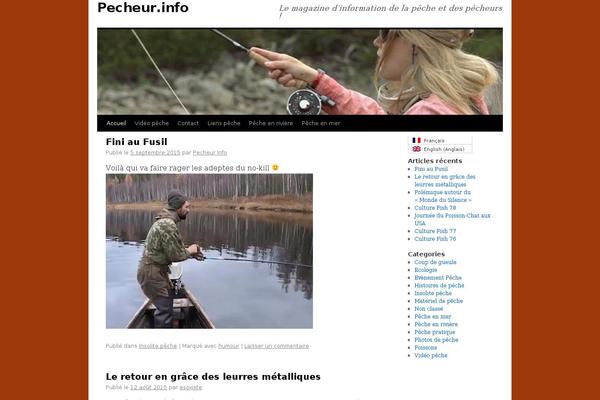The image size is (600, 400).
Task: Go to the Contact page
Action: [188, 123]
